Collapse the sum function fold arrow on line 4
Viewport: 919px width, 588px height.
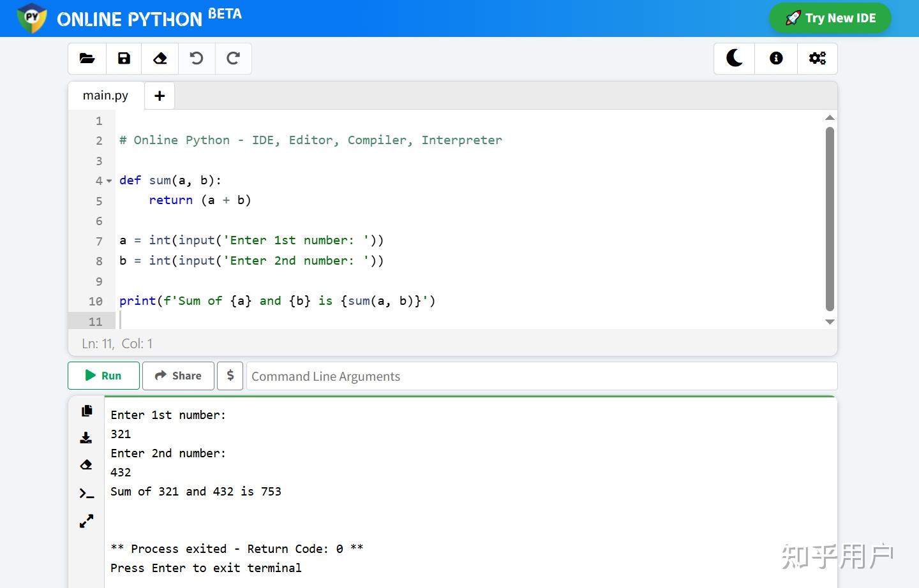click(109, 181)
